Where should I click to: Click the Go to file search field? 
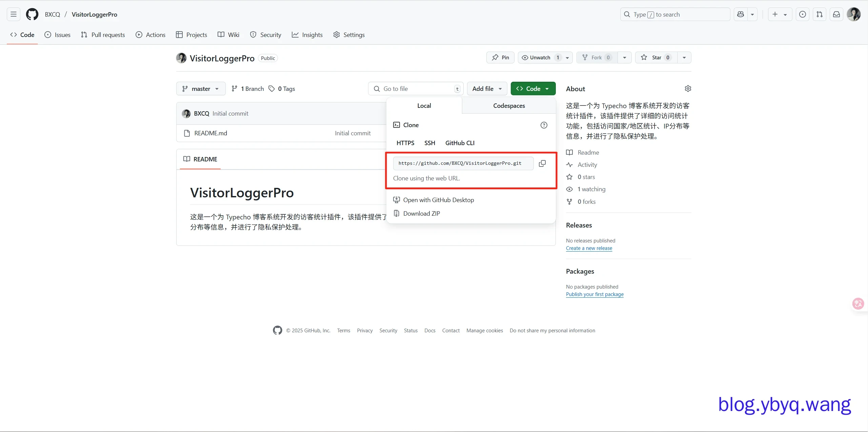point(416,89)
